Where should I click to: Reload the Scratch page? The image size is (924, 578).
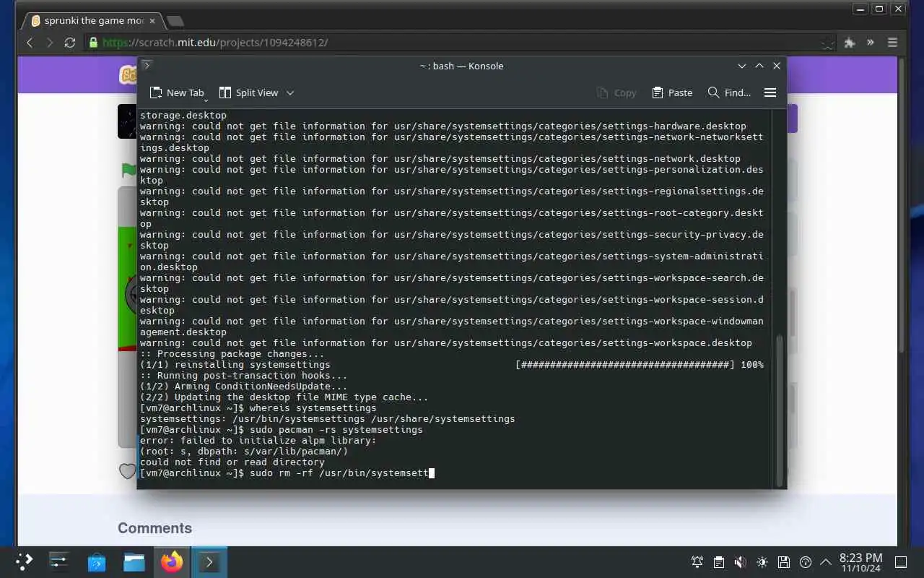(70, 43)
